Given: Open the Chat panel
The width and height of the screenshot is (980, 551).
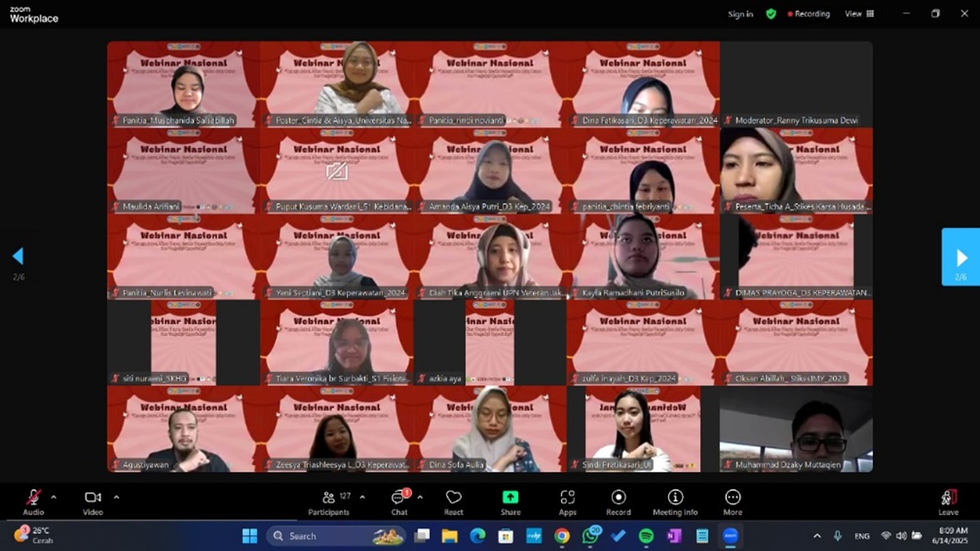Looking at the screenshot, I should [x=399, y=498].
